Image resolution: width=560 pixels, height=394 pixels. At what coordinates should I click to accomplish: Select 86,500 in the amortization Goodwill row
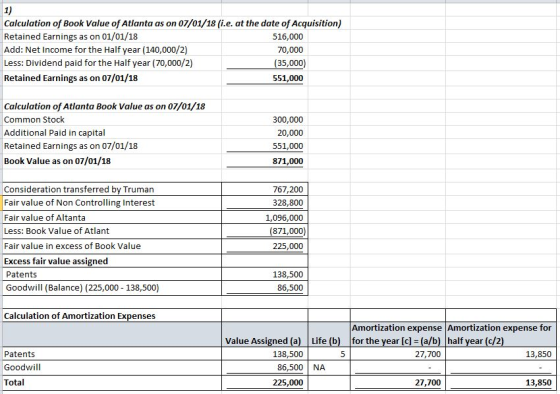290,367
